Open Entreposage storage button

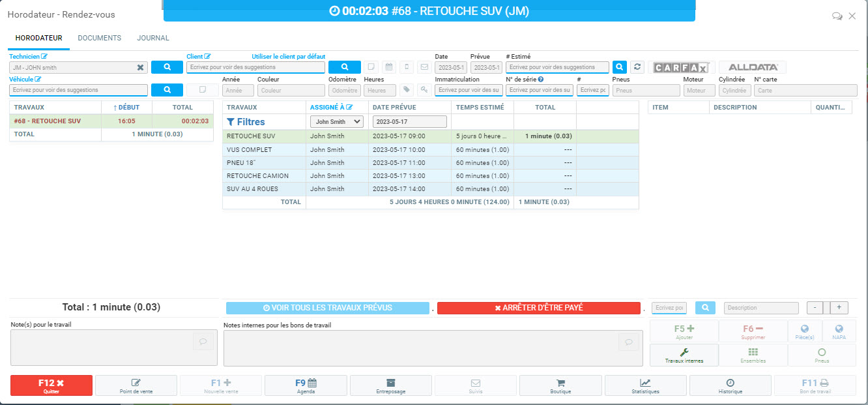click(390, 385)
